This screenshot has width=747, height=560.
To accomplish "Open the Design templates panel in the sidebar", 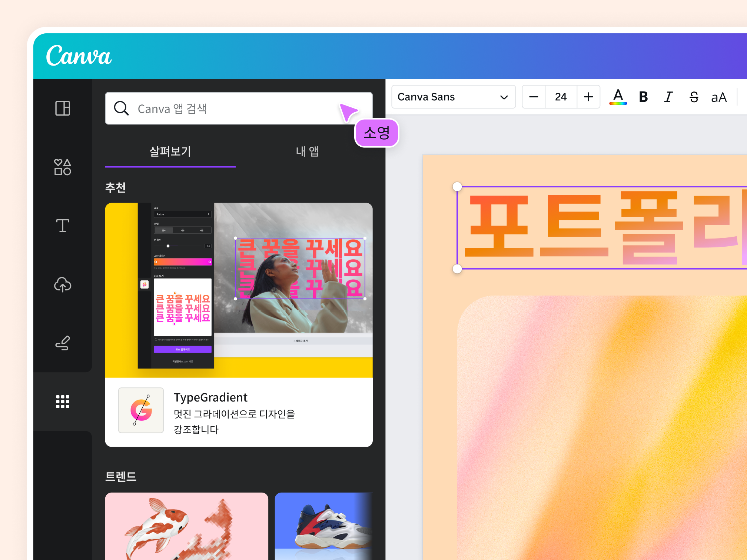I will (63, 109).
